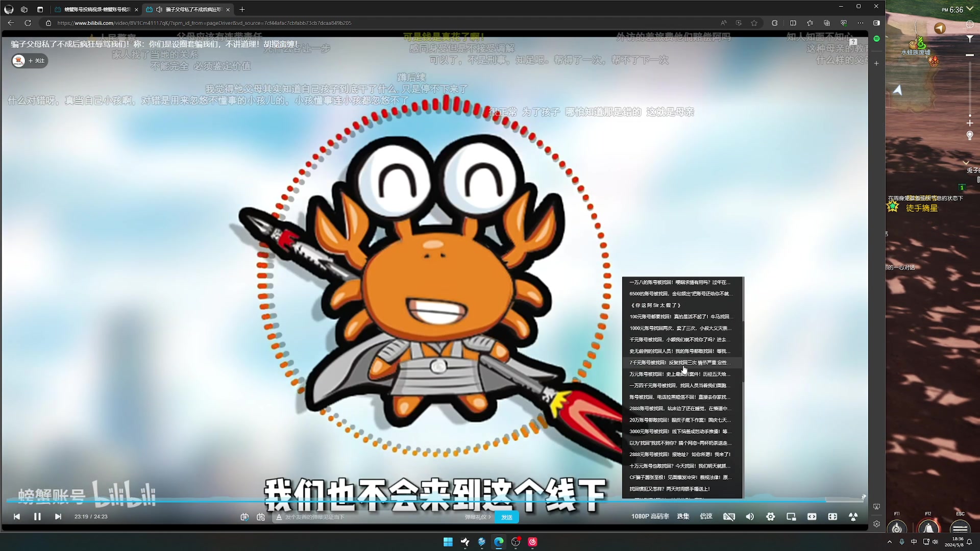This screenshot has height=551, width=980.
Task: Switch to first browser tab 螃蟹账号投稿视频
Action: click(x=96, y=9)
